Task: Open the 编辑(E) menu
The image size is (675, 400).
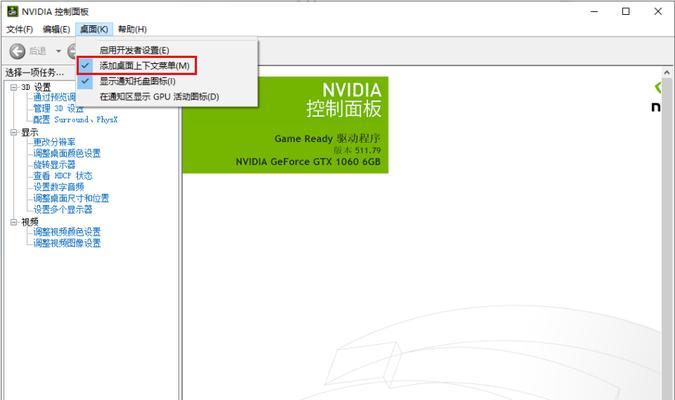Action: (56, 29)
